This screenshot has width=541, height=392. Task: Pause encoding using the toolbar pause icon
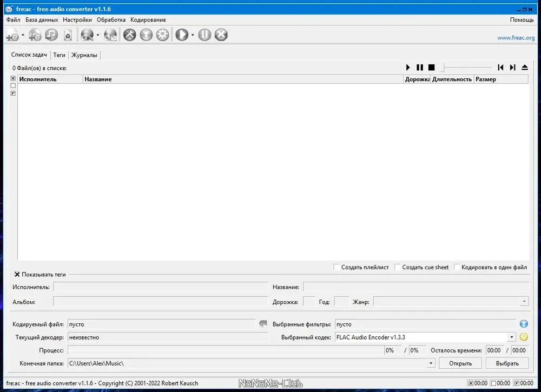pos(204,35)
